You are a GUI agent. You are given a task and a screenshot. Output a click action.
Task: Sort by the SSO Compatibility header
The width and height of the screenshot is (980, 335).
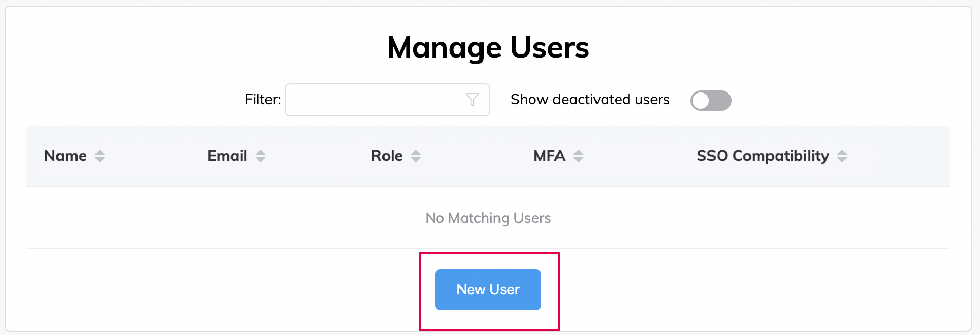coord(762,156)
